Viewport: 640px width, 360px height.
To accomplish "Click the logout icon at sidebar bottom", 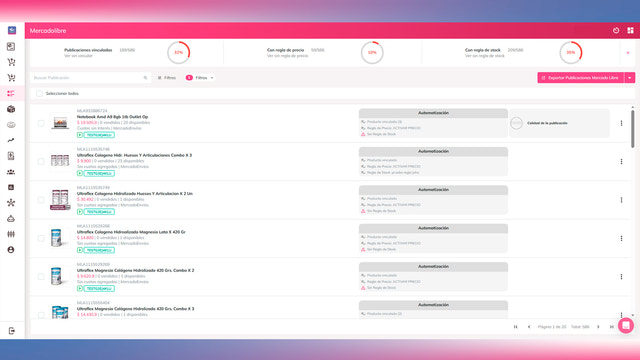I will pos(11,331).
